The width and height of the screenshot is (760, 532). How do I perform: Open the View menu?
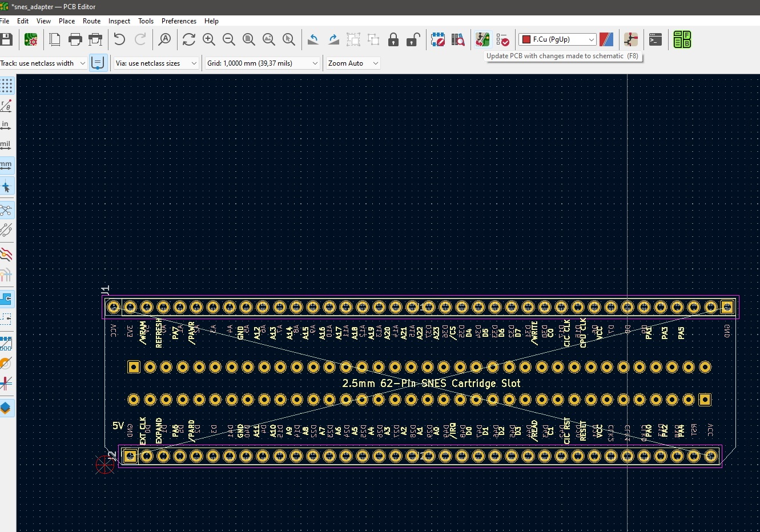(43, 21)
